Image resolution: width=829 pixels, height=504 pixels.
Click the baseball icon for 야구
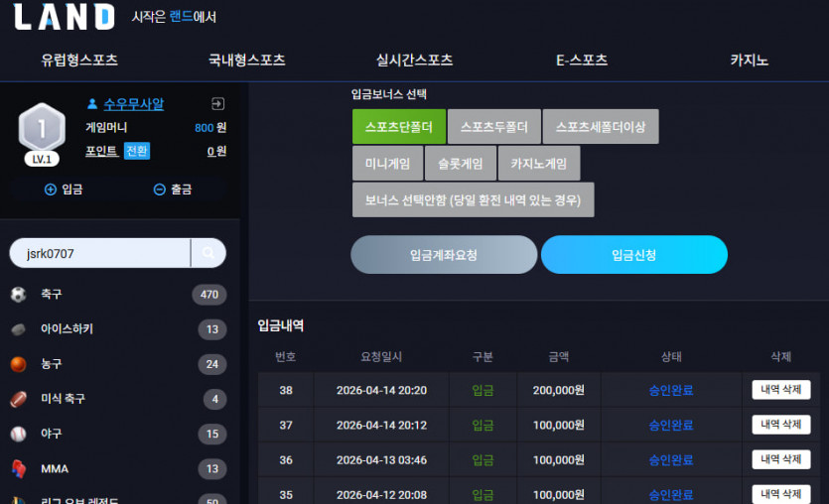[19, 434]
